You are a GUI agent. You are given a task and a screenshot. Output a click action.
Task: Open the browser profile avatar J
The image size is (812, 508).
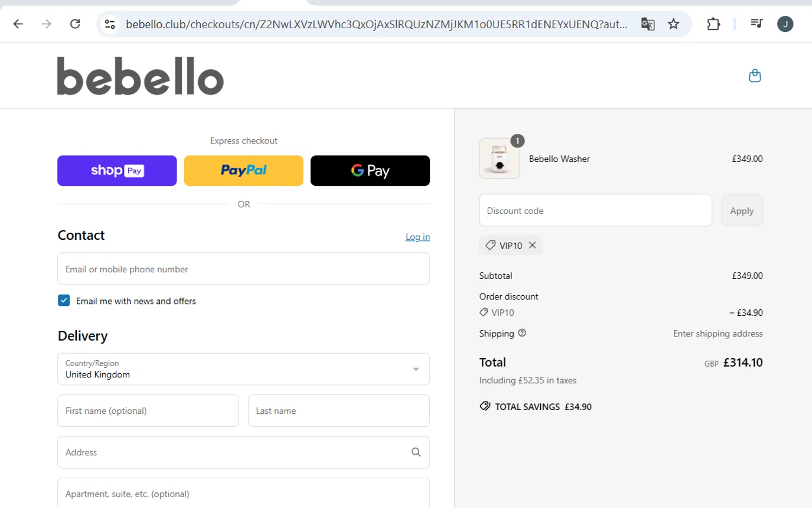[x=785, y=24]
